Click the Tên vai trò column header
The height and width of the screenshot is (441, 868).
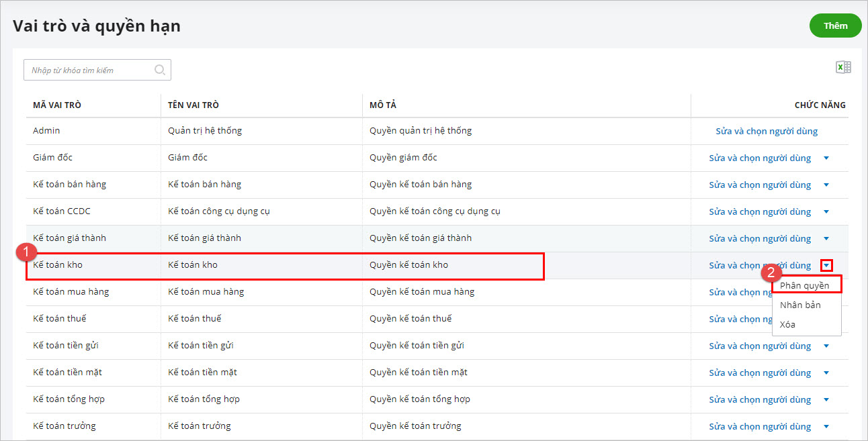[193, 105]
